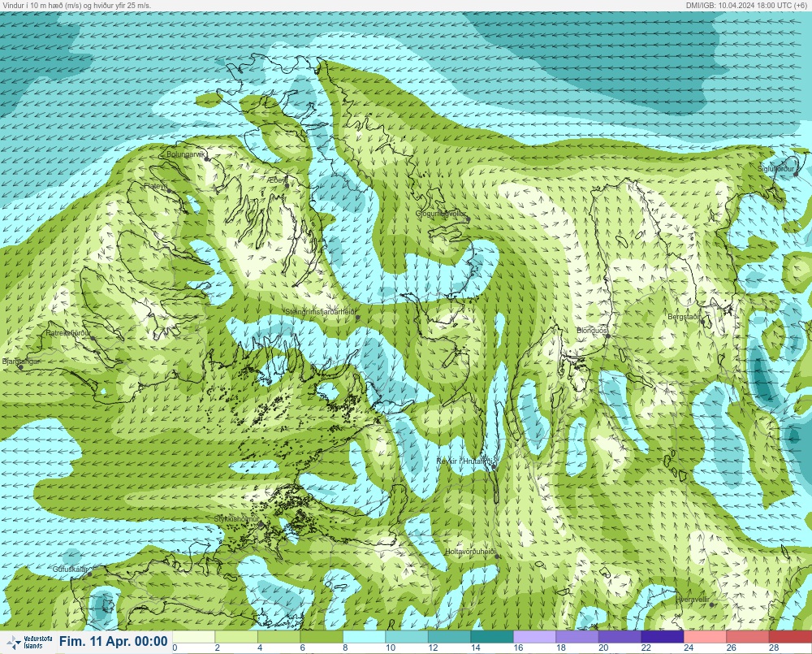Click the legend value '0'

pyautogui.click(x=175, y=648)
